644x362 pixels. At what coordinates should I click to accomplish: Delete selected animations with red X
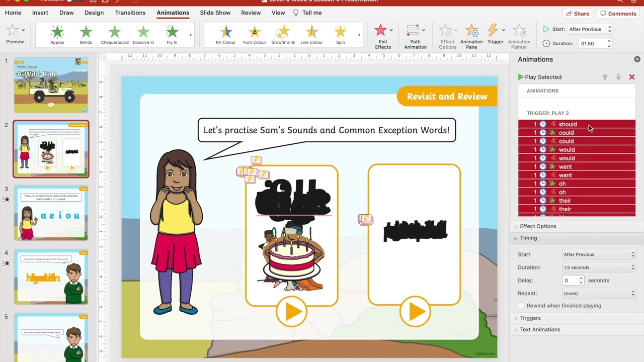(x=632, y=77)
